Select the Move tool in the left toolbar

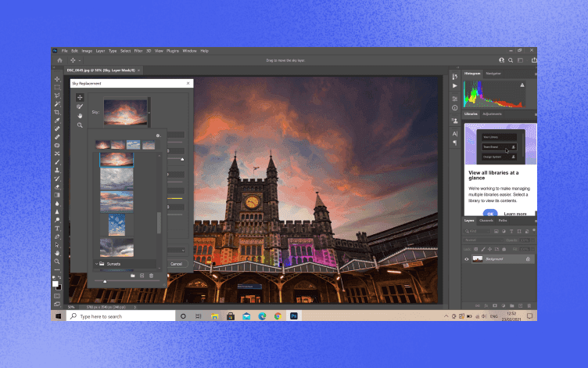point(57,79)
